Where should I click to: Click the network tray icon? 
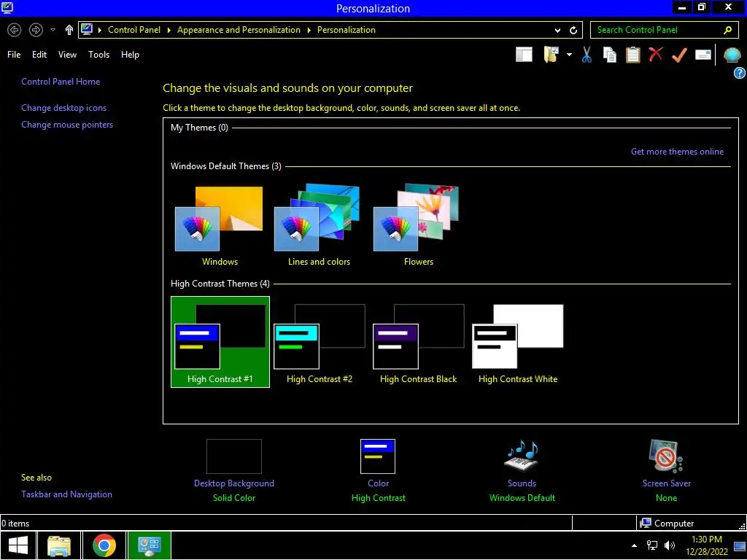click(x=651, y=545)
